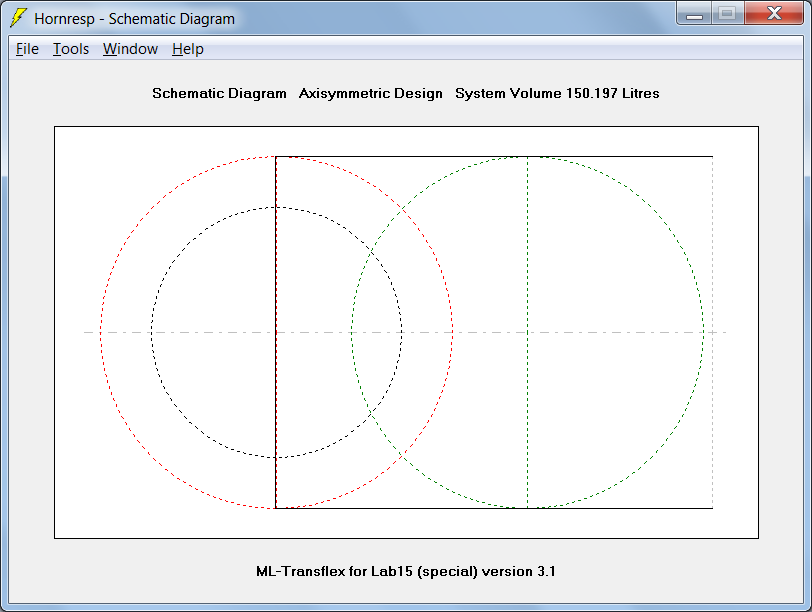
Task: Open the File menu
Action: pyautogui.click(x=27, y=49)
